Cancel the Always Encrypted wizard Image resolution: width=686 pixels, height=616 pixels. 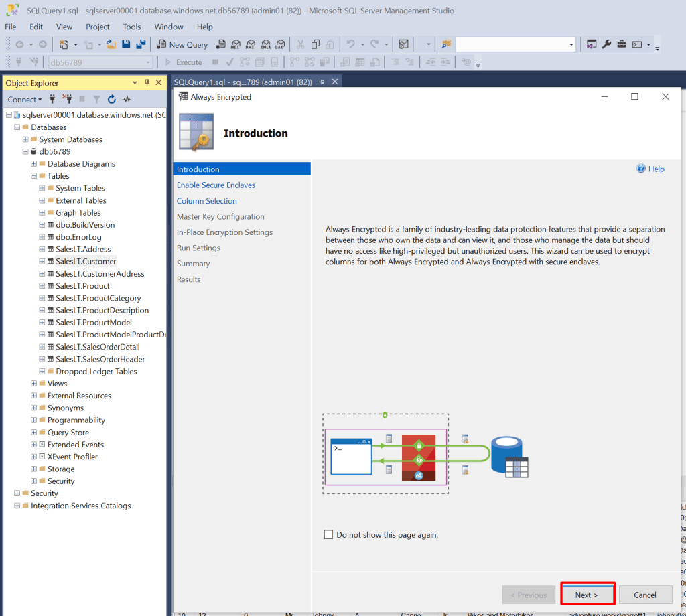pos(645,595)
